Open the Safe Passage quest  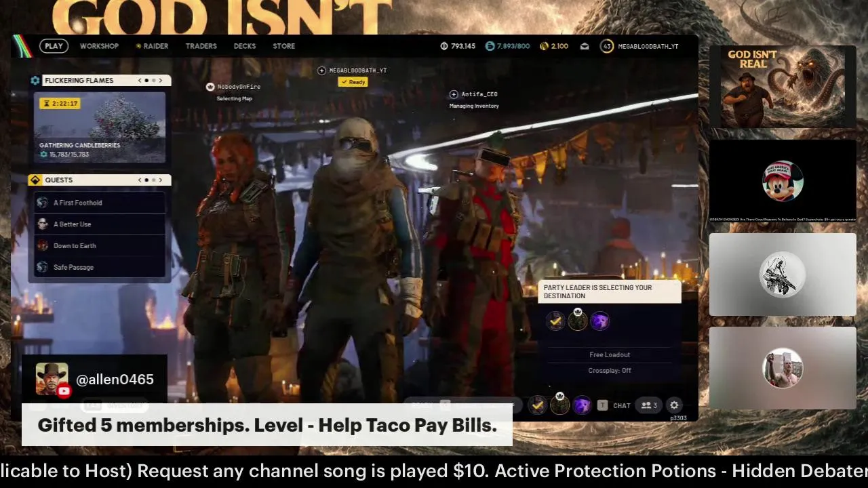tap(100, 267)
